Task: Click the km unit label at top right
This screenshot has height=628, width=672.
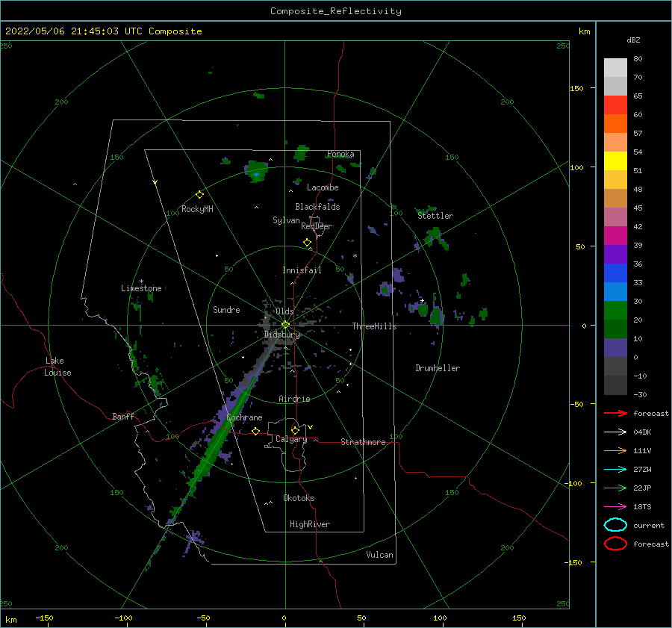Action: 584,31
